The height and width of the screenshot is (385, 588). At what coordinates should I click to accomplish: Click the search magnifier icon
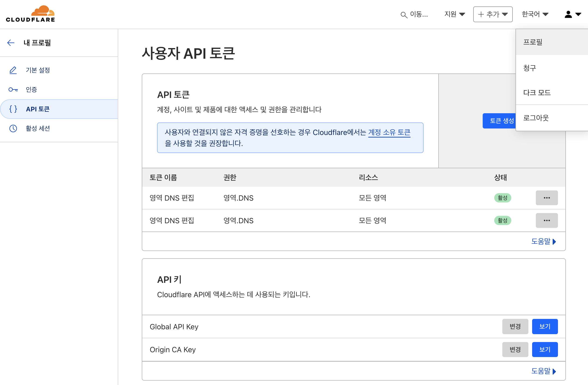coord(404,15)
